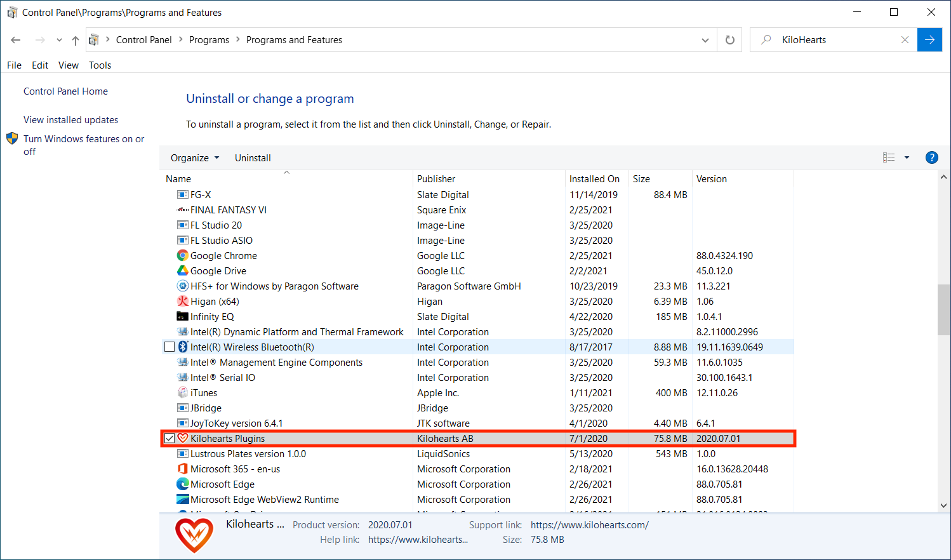
Task: Expand the address bar history dropdown
Action: click(x=705, y=40)
